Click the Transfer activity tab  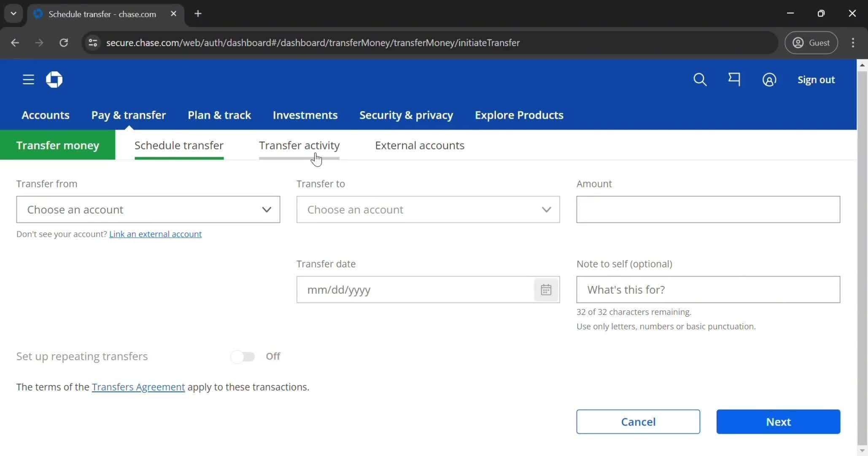(299, 145)
